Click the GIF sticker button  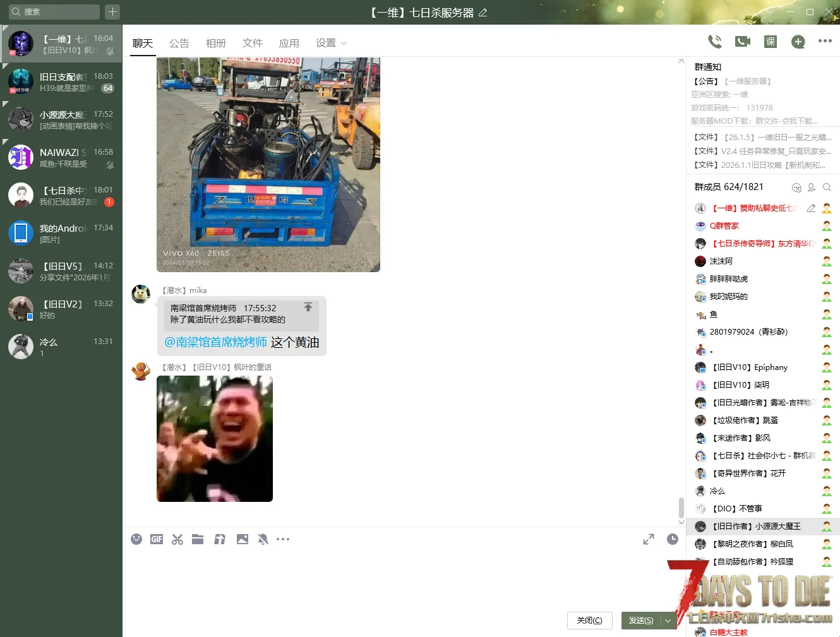tap(157, 539)
